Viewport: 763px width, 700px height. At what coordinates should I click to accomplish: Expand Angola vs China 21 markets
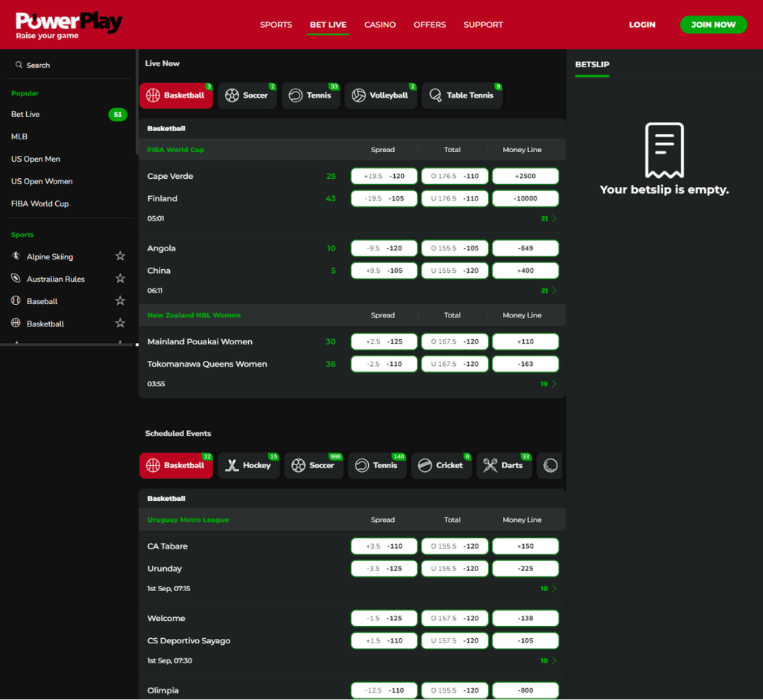[x=548, y=291]
